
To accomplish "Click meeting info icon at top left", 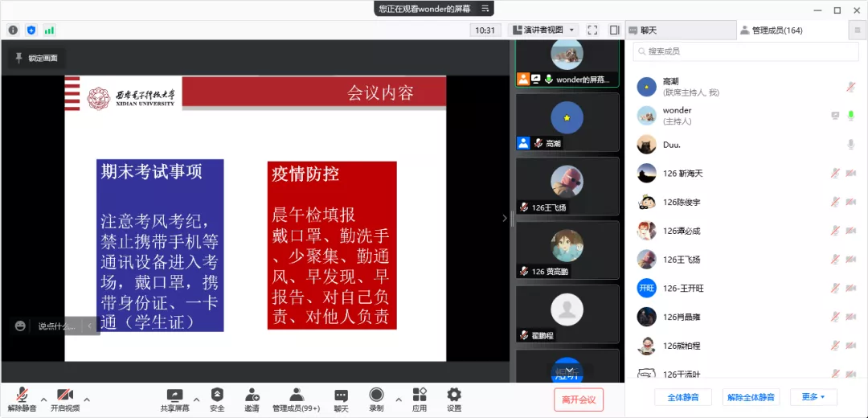I will click(13, 30).
